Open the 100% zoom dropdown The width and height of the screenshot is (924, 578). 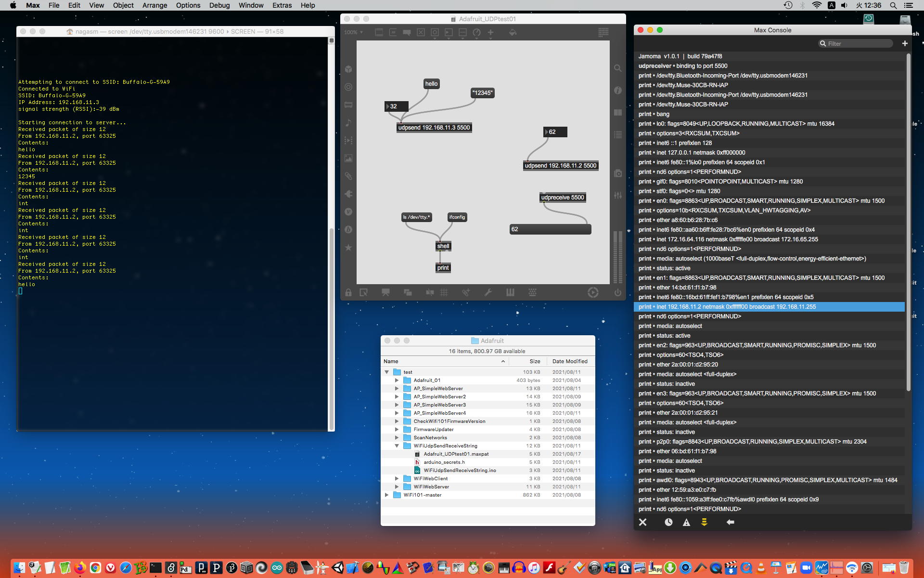pyautogui.click(x=353, y=32)
